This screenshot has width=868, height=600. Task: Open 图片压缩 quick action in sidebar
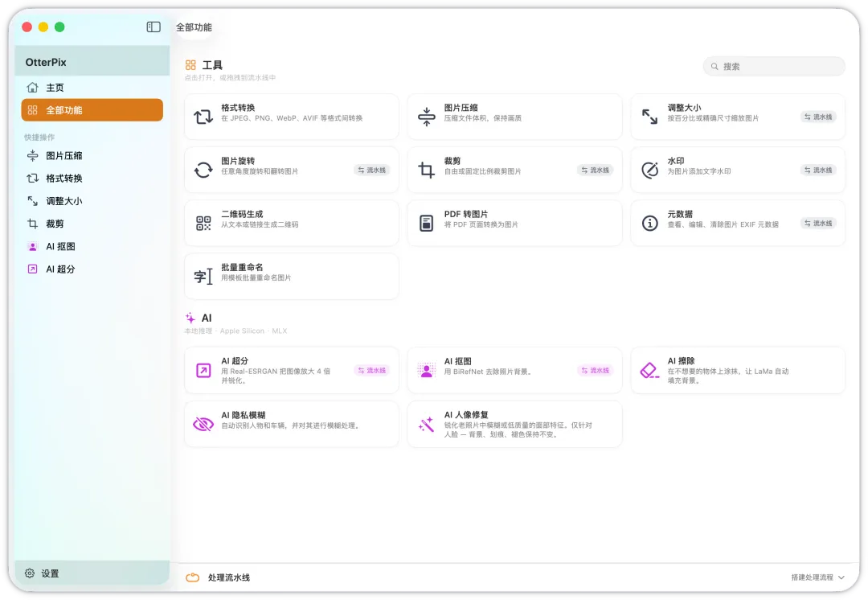[92, 156]
